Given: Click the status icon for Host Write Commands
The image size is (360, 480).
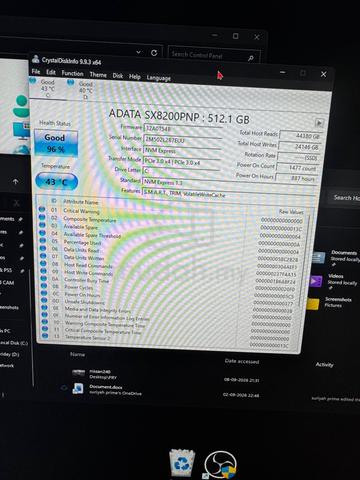Looking at the screenshot, I should (43, 270).
